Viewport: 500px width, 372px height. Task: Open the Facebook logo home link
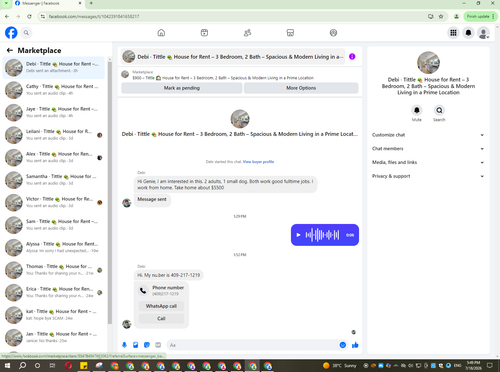click(11, 33)
